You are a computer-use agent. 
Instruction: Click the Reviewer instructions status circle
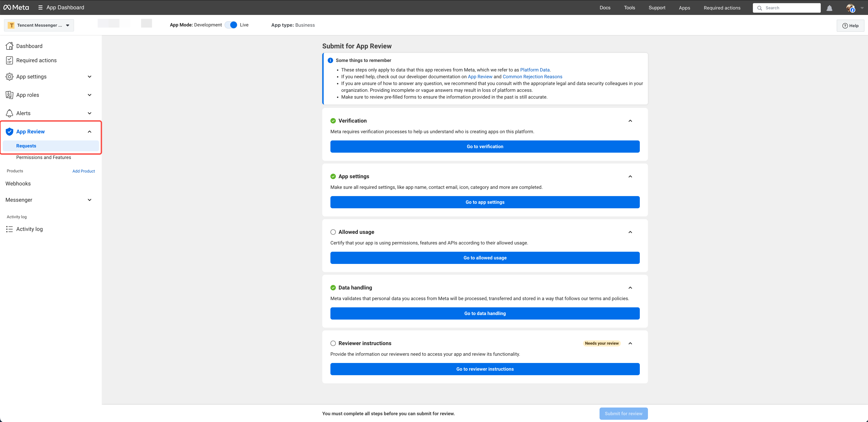tap(333, 343)
